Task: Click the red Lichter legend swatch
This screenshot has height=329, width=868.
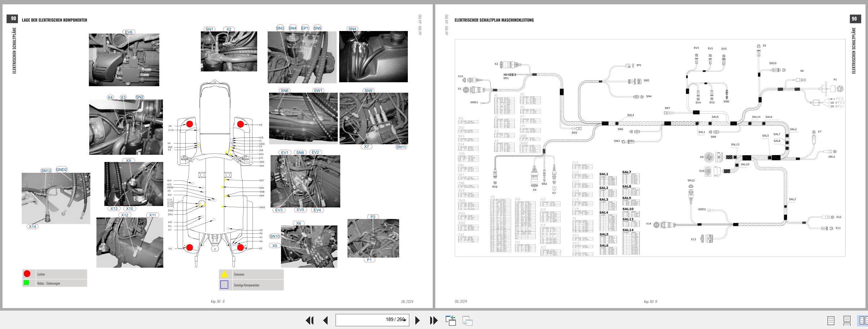Action: click(x=27, y=274)
